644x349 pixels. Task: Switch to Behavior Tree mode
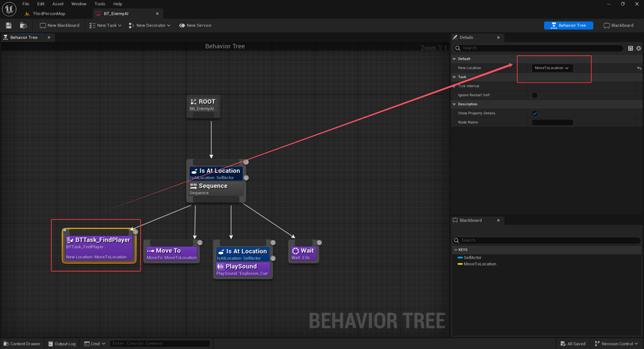pyautogui.click(x=569, y=25)
